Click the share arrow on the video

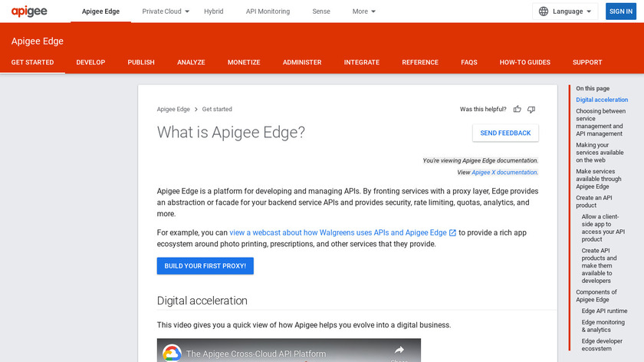coord(399,350)
